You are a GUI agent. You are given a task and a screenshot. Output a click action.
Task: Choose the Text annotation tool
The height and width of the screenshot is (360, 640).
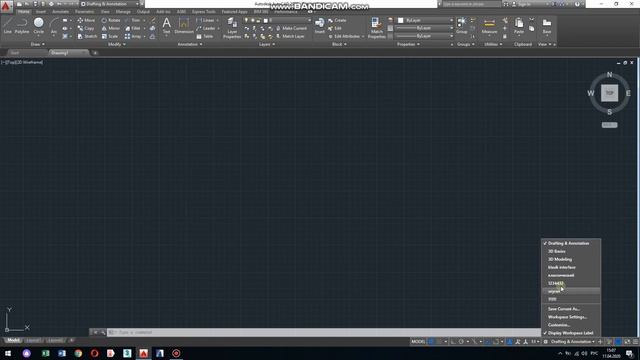(x=166, y=25)
